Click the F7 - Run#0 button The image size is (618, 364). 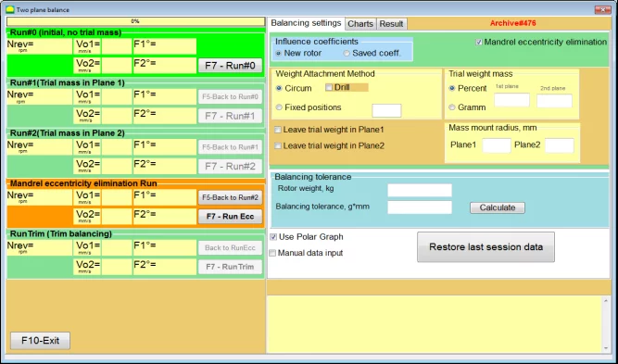[x=230, y=66]
